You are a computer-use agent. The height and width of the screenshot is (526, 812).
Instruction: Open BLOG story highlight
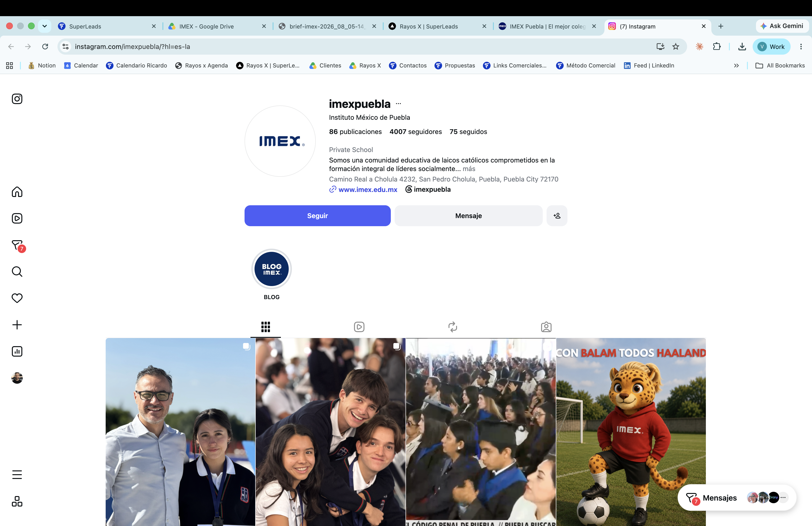[272, 274]
